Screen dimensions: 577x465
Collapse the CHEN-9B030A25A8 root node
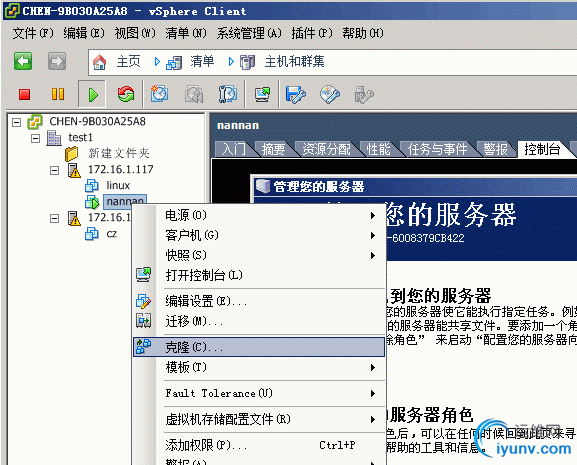pos(17,123)
